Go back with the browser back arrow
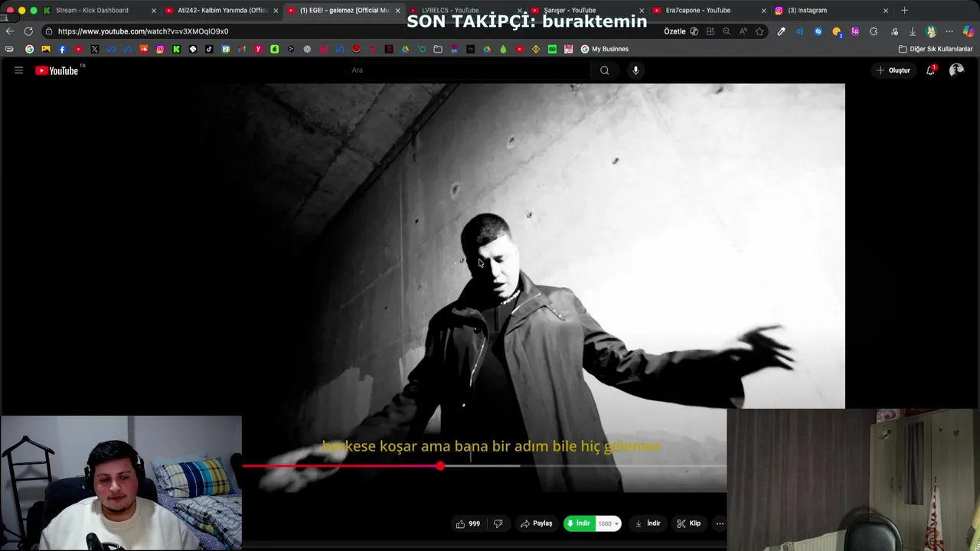 (9, 31)
